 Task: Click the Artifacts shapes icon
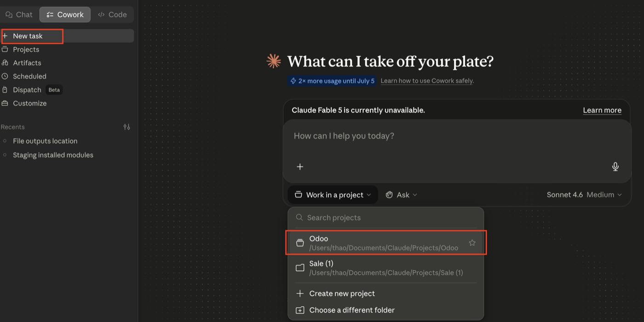[5, 63]
